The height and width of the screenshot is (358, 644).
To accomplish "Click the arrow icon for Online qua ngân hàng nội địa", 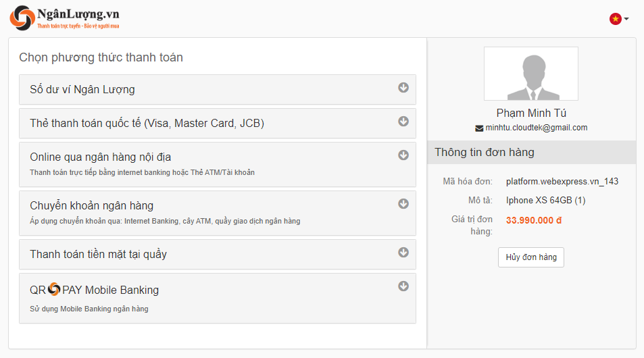I will [403, 155].
